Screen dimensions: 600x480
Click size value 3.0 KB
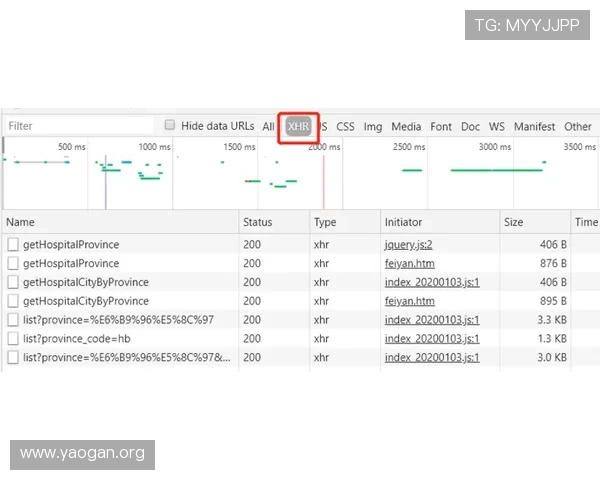(x=552, y=357)
